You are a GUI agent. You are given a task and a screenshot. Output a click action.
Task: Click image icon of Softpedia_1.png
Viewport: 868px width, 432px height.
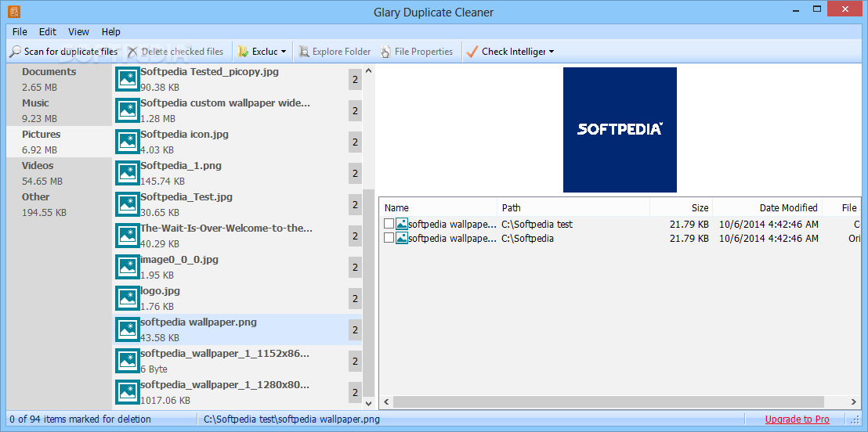point(128,173)
